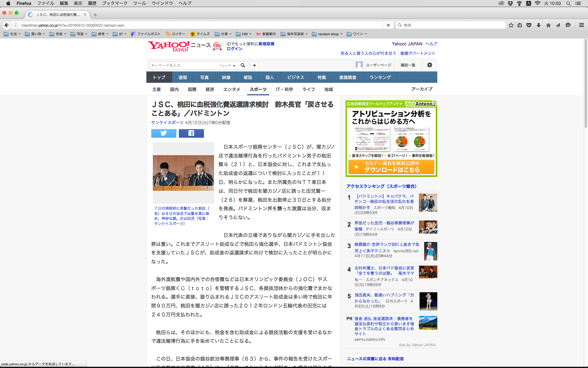
Task: Switch to the ランキング navigation tab
Action: pos(380,77)
